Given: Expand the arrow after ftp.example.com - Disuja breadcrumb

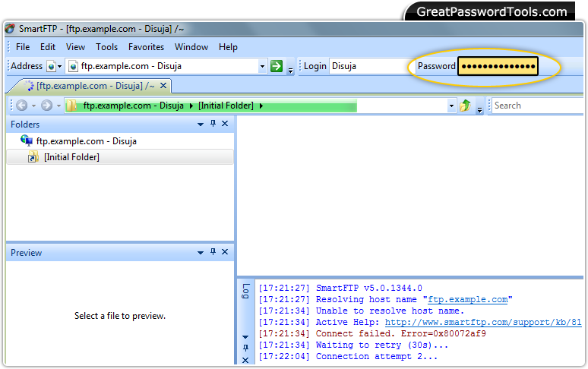Looking at the screenshot, I should click(x=191, y=106).
